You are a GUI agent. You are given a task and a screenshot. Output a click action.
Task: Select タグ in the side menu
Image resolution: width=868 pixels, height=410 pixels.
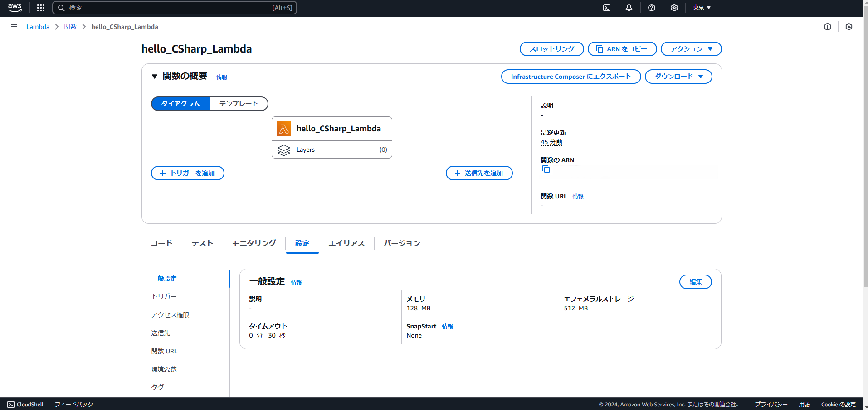click(x=158, y=387)
